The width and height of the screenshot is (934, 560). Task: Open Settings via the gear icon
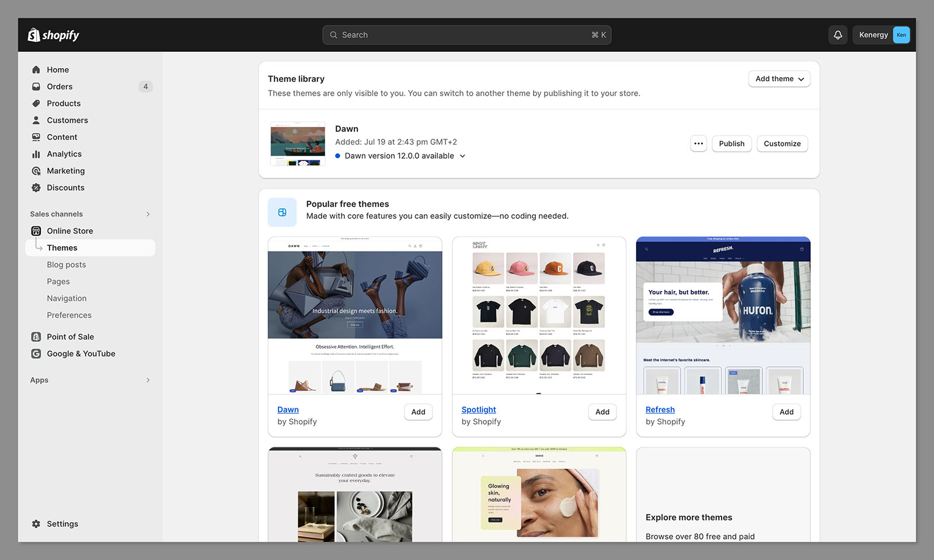point(36,524)
